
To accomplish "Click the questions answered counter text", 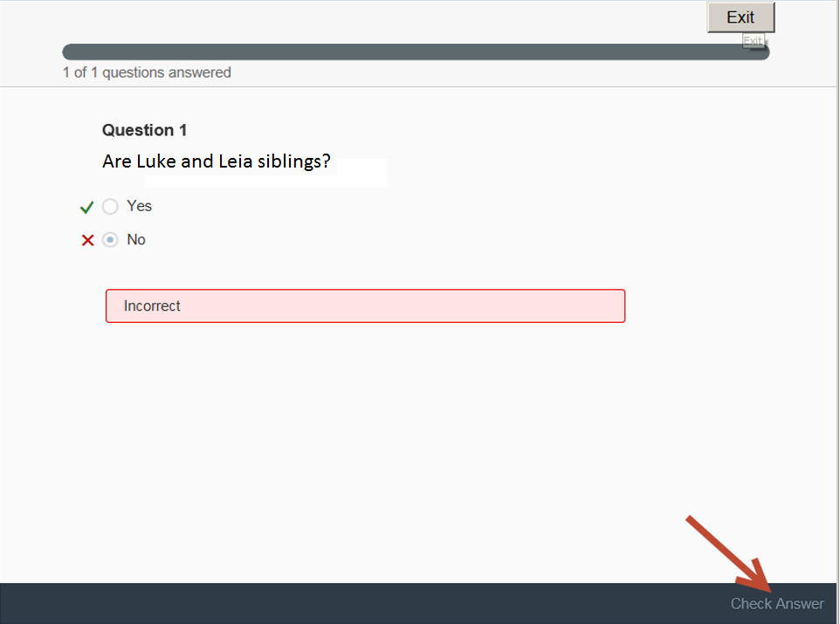I will point(147,72).
